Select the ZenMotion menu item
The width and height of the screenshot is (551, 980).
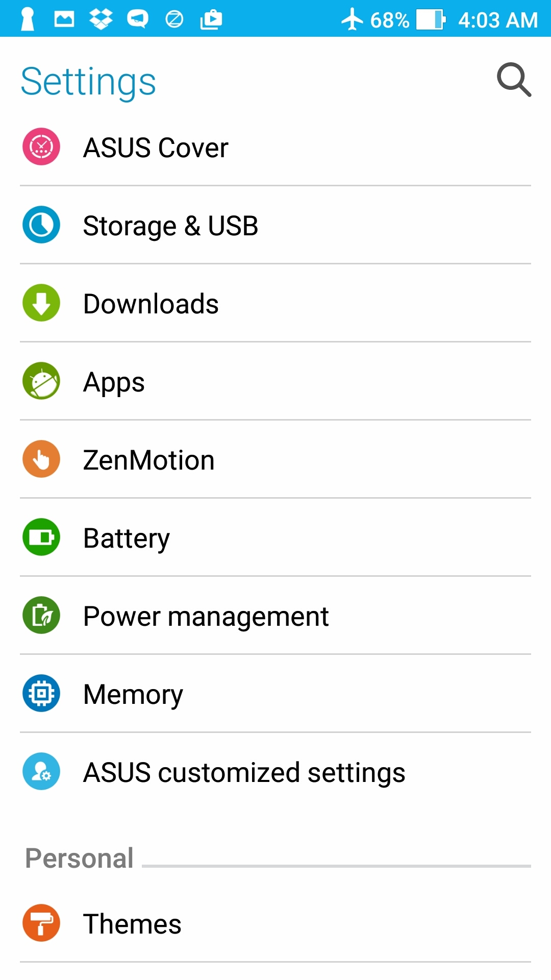click(148, 460)
